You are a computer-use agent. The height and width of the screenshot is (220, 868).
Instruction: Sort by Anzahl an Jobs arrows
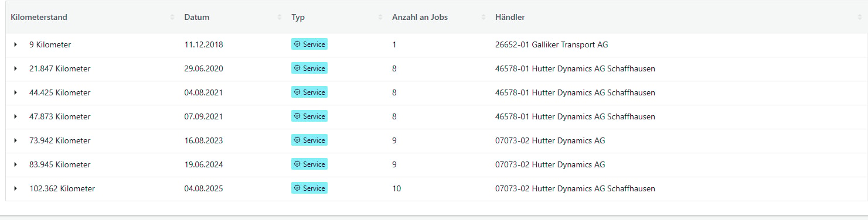tap(484, 17)
